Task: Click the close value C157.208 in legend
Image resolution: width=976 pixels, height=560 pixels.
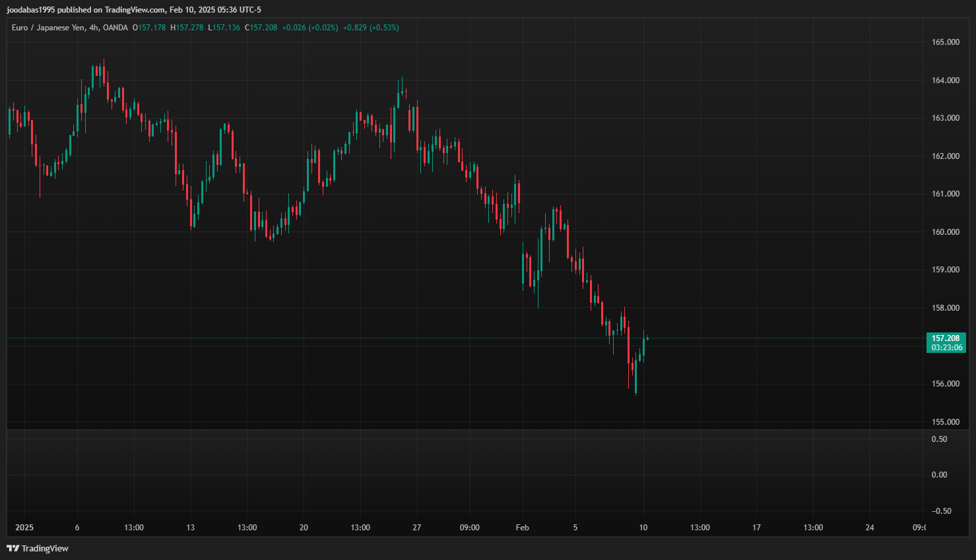Action: 261,28
